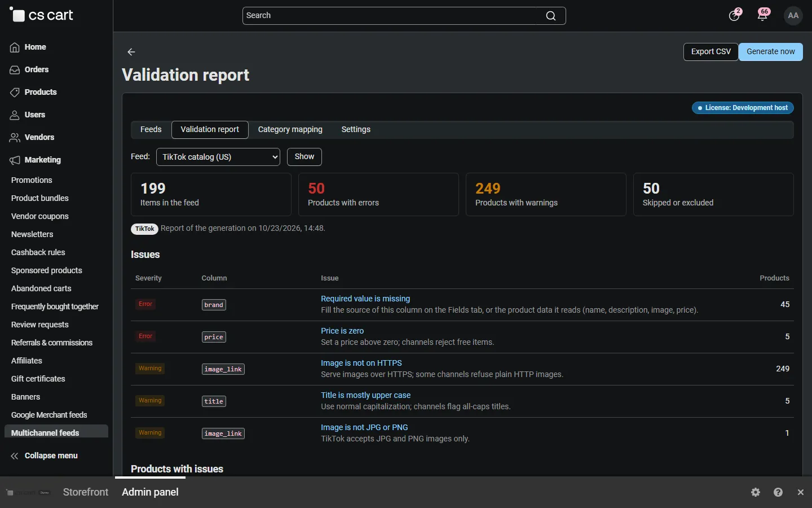Click the Export CSV button
The image size is (812, 508).
pos(711,52)
